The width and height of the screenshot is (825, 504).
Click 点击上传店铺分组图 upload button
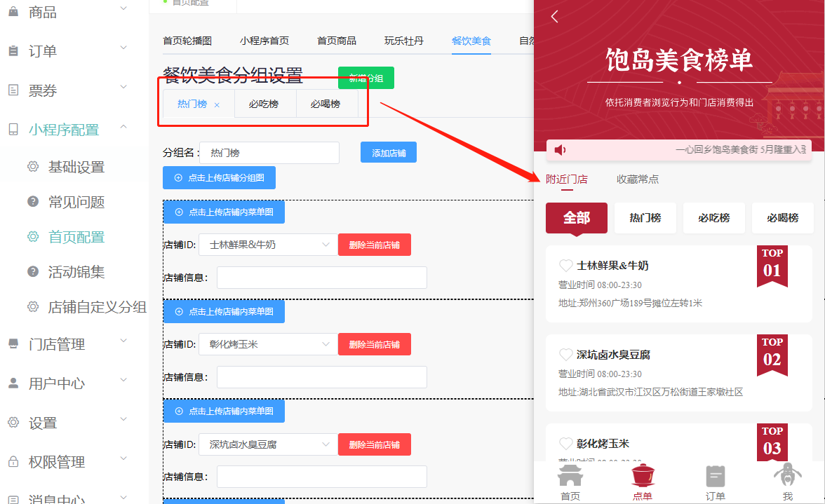tap(219, 178)
